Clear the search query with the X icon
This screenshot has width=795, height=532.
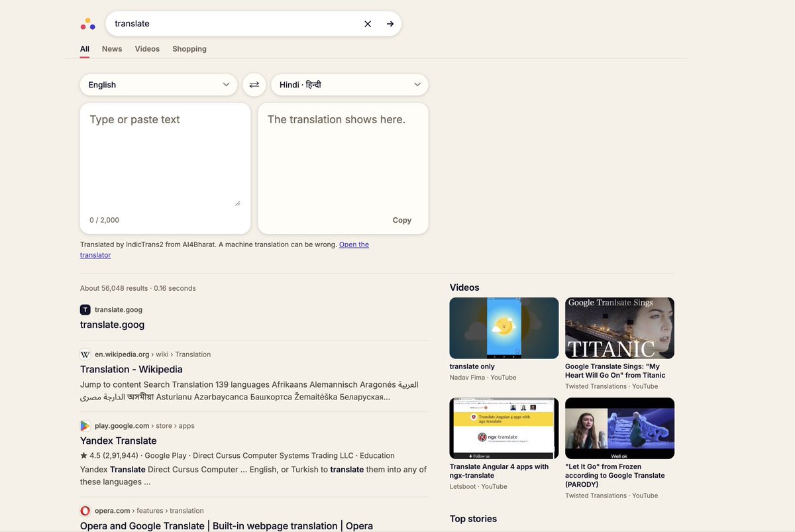tap(368, 24)
